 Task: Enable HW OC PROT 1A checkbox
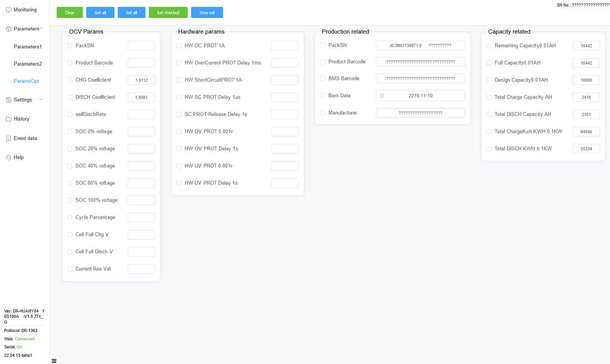point(179,46)
